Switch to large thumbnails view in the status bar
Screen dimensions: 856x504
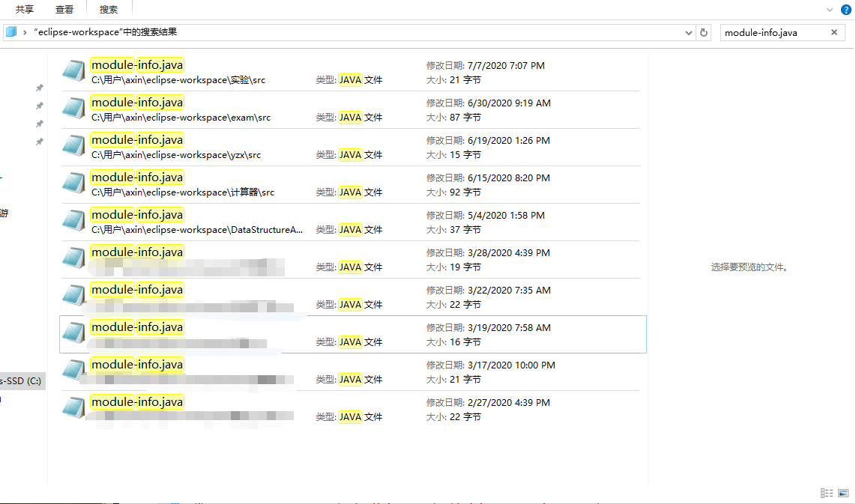(843, 493)
